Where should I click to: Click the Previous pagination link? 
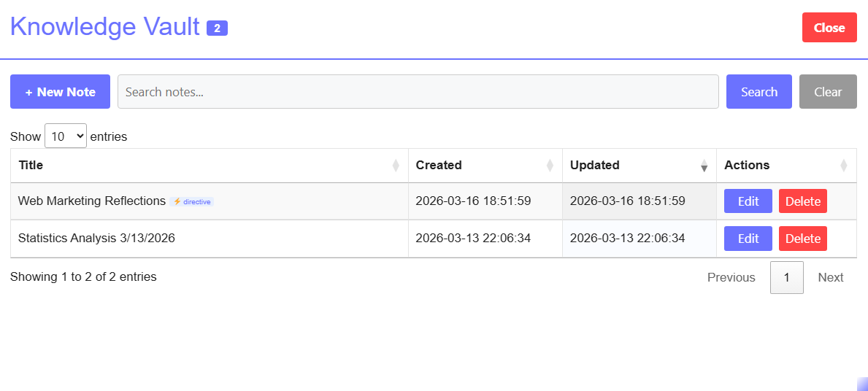731,277
